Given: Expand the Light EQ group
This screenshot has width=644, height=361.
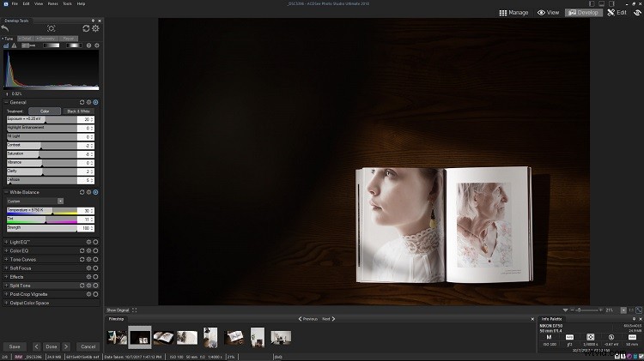Looking at the screenshot, I should click(6, 242).
